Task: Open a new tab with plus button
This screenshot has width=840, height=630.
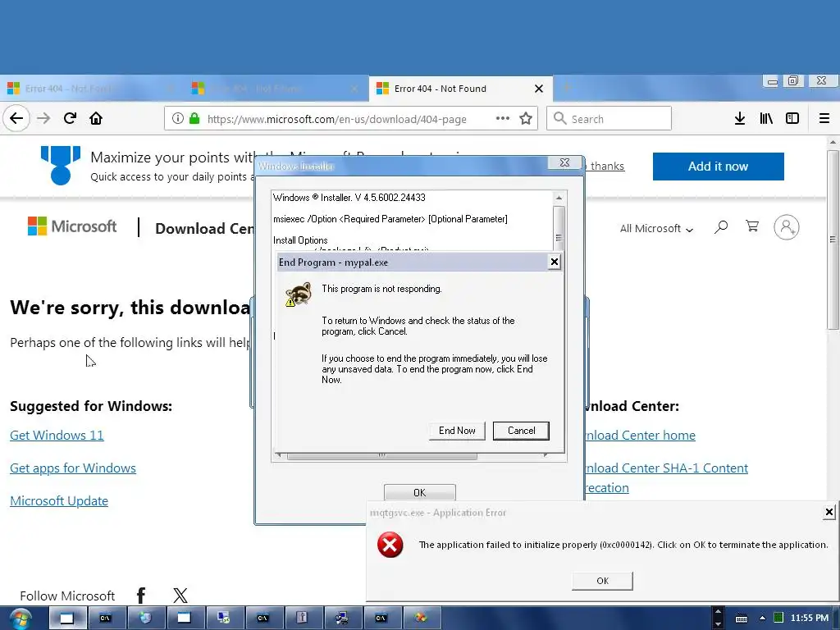Action: pyautogui.click(x=566, y=87)
